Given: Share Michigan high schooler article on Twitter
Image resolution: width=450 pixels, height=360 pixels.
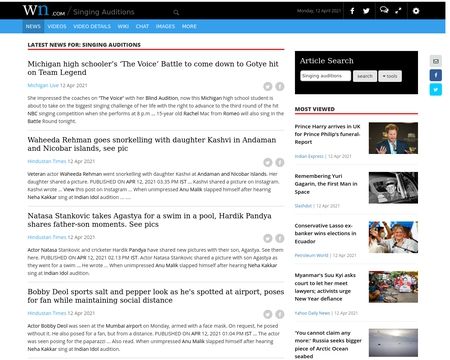Looking at the screenshot, I should coord(268,86).
